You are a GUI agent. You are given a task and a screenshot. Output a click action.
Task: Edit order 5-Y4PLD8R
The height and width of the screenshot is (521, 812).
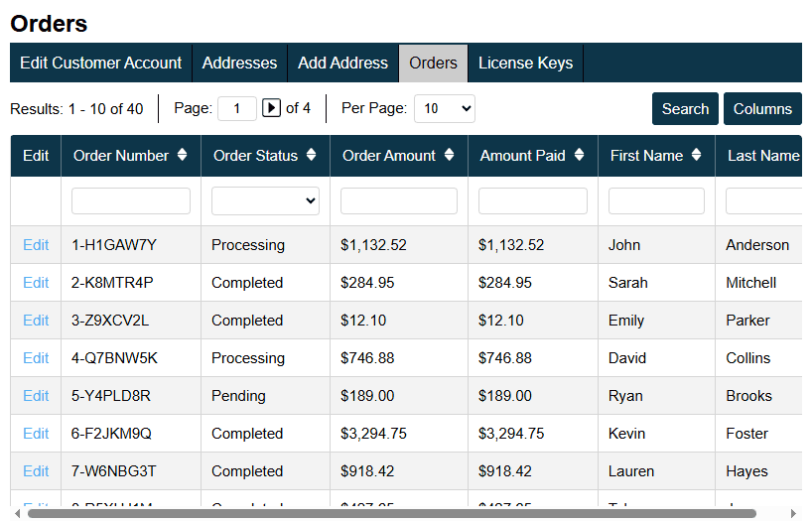(36, 396)
